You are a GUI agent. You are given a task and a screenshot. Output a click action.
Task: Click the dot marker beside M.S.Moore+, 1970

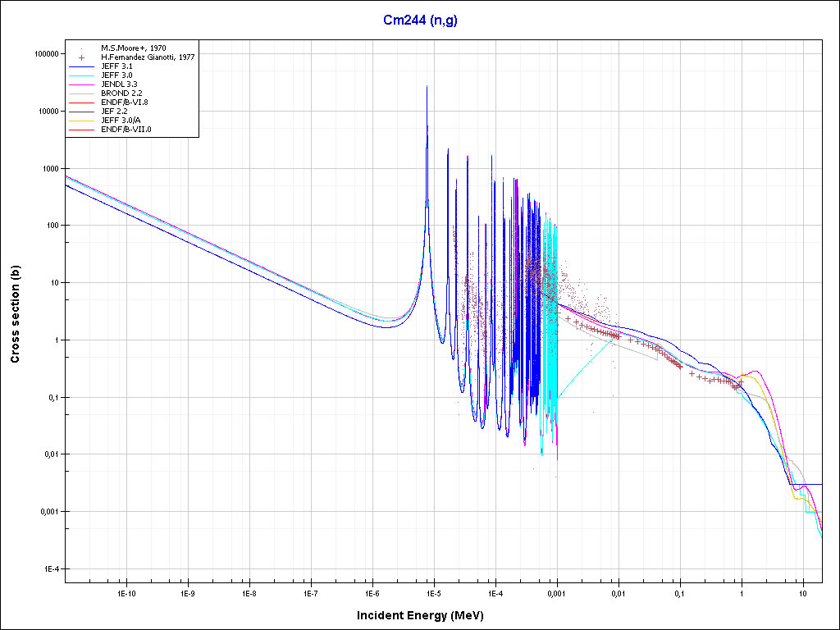[x=81, y=48]
